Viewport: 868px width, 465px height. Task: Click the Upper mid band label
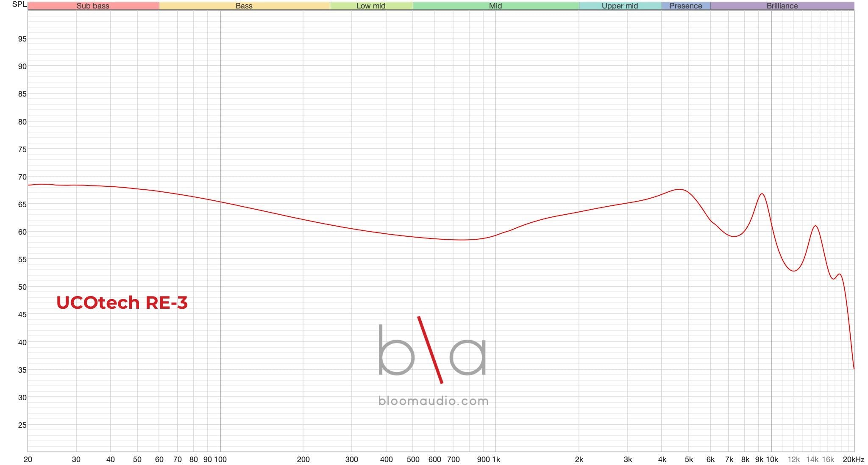(x=620, y=6)
